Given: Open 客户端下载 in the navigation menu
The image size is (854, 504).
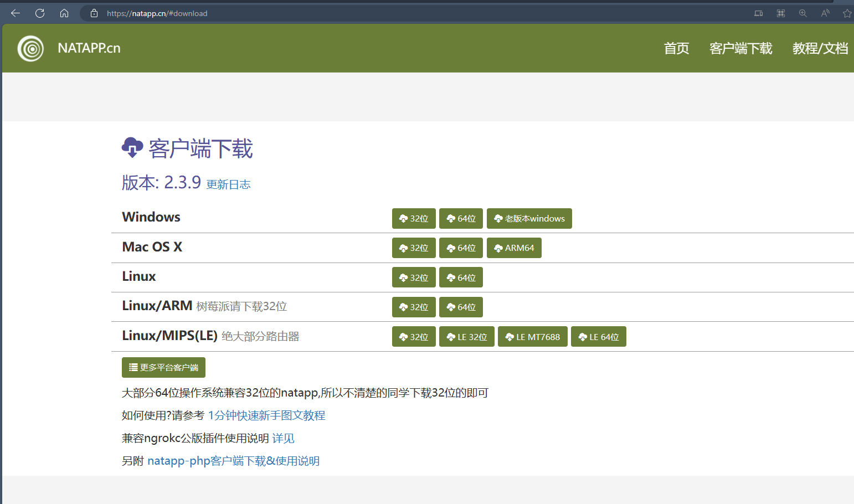Looking at the screenshot, I should (x=741, y=49).
